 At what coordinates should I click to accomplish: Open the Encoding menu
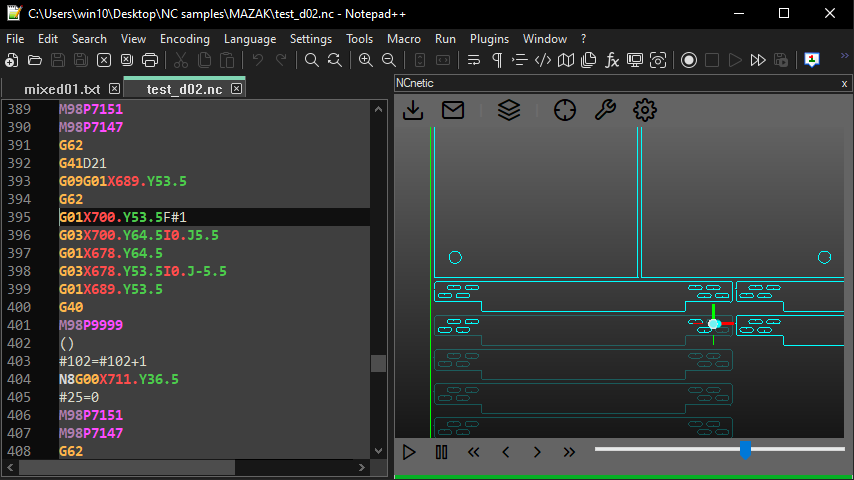[x=185, y=39]
